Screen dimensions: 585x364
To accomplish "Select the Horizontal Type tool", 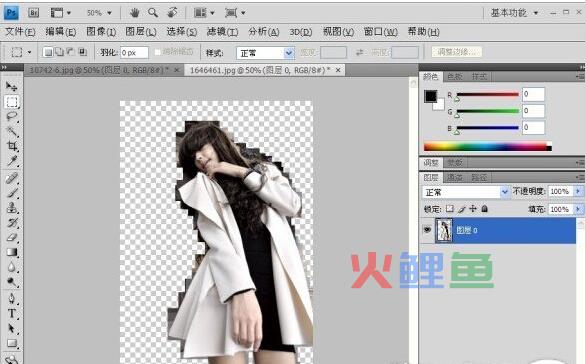I will (12, 314).
